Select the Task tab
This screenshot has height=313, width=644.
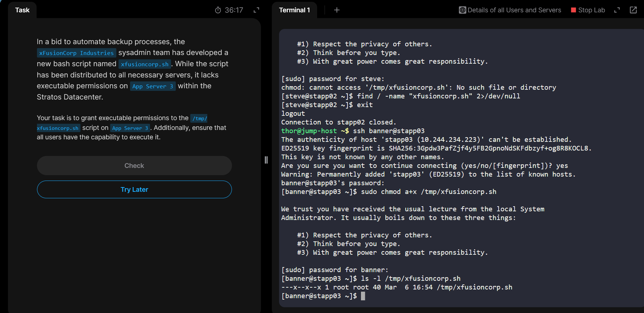[x=22, y=10]
